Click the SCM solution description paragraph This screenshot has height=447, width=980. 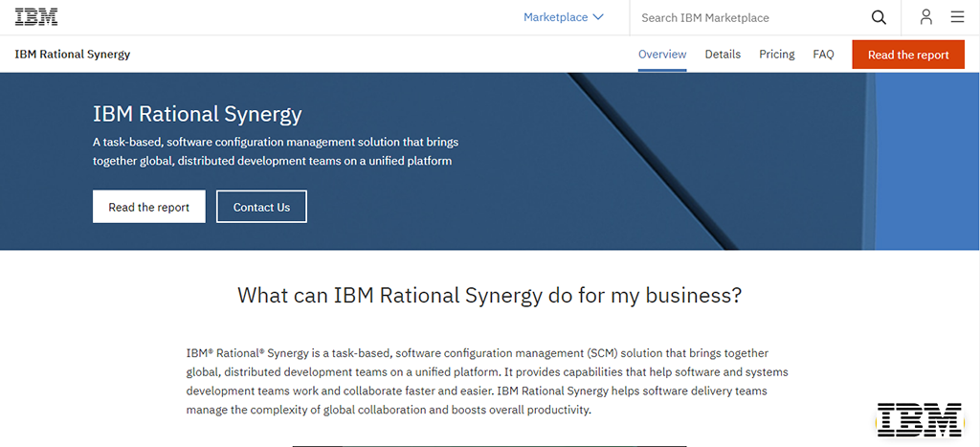coord(489,382)
